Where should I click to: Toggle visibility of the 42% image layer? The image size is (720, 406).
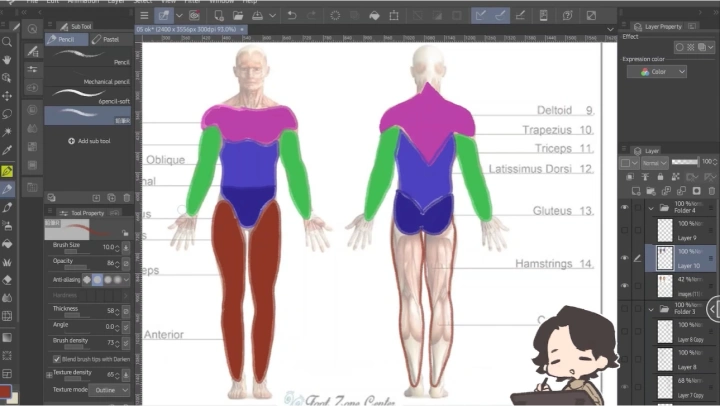point(624,286)
